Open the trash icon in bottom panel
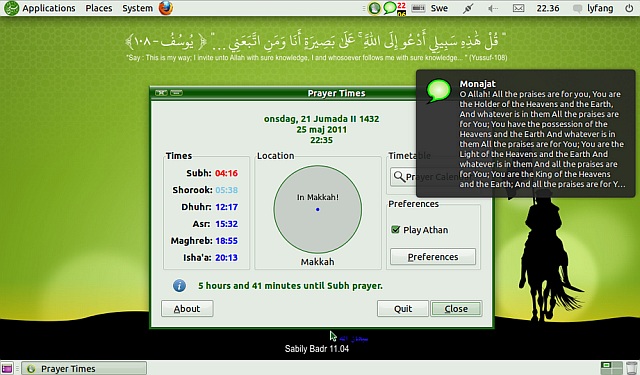The height and width of the screenshot is (375, 640). click(631, 368)
